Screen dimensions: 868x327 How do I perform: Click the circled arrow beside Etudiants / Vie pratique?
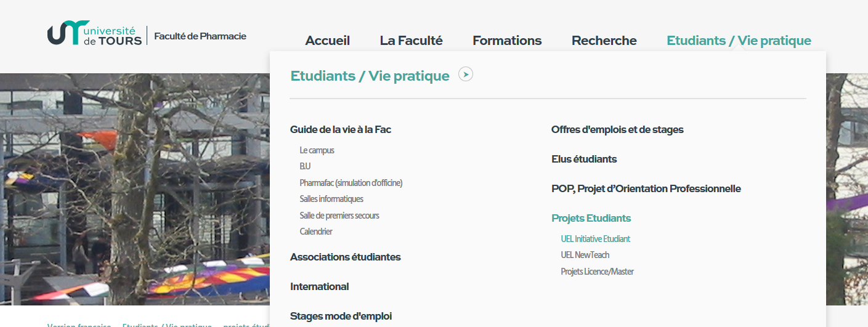point(466,75)
